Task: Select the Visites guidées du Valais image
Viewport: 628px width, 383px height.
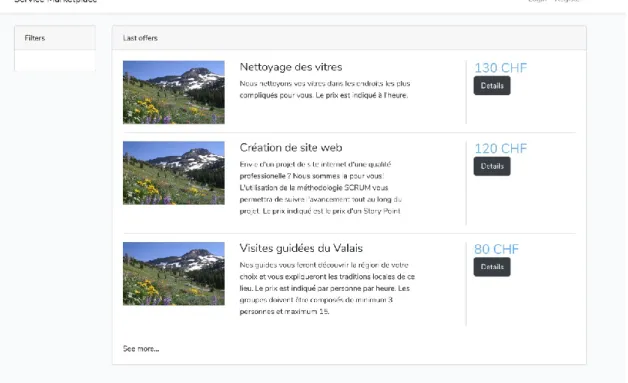Action: (173, 273)
